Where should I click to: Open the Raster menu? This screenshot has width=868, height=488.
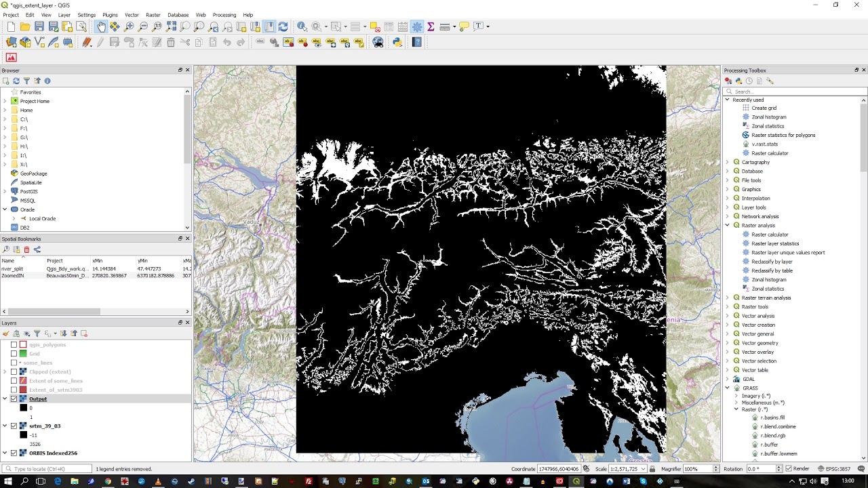(x=153, y=15)
